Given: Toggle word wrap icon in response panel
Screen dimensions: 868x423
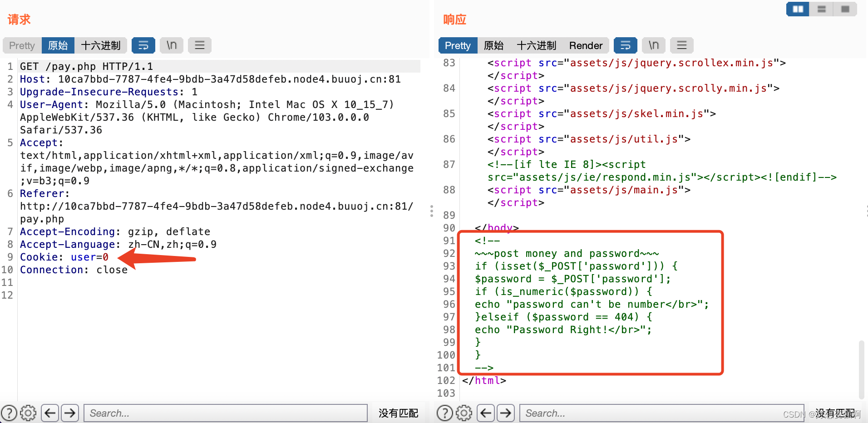Looking at the screenshot, I should (626, 45).
